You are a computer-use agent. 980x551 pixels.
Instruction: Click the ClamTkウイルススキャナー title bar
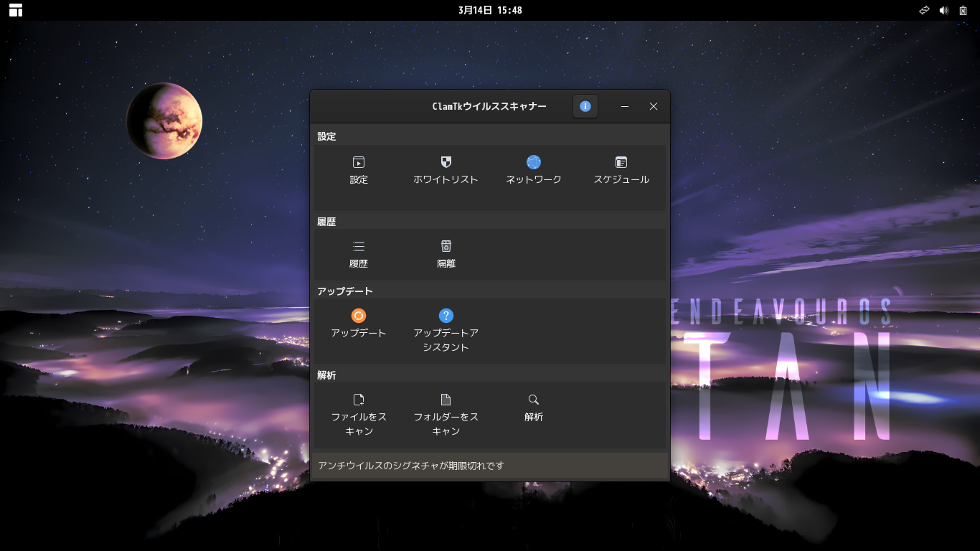click(x=490, y=106)
